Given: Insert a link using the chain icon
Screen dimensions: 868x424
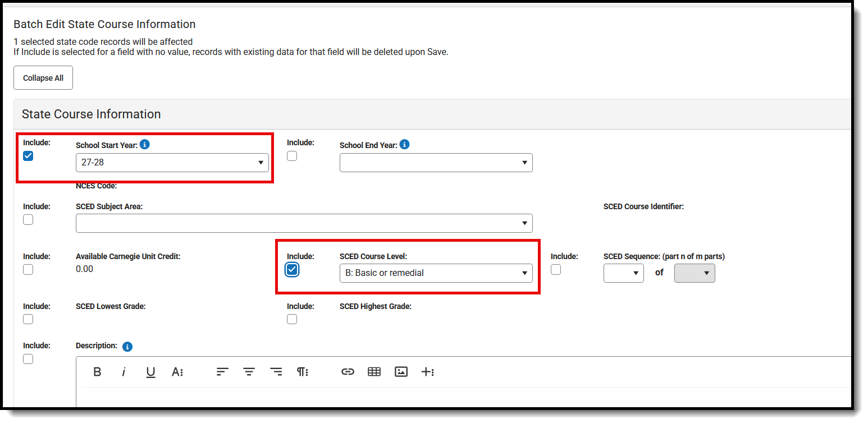Looking at the screenshot, I should pyautogui.click(x=348, y=371).
